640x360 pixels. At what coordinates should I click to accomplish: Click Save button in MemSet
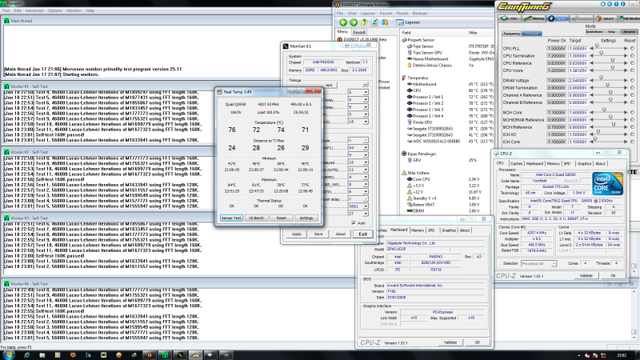318,234
